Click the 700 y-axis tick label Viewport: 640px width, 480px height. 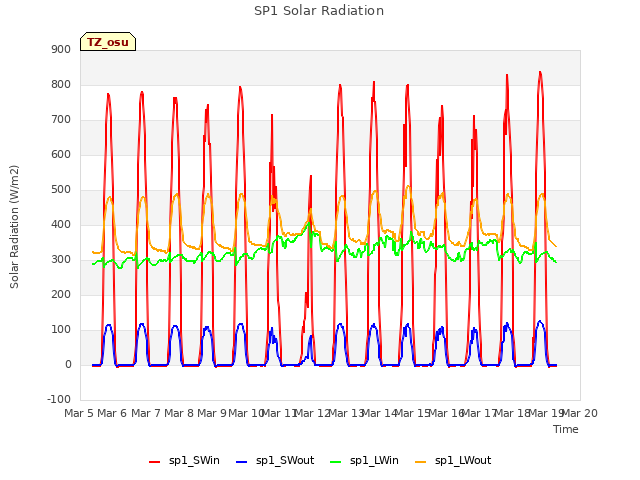[61, 120]
